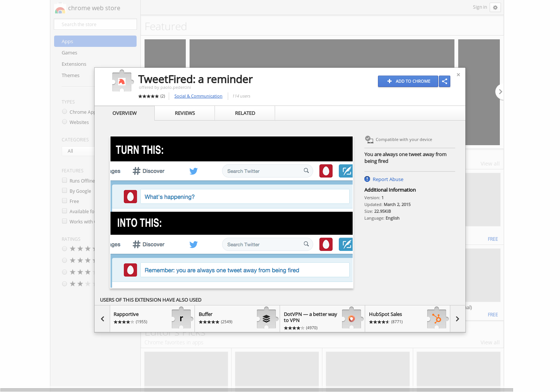Image resolution: width=560 pixels, height=392 pixels.
Task: Select Apps in the sidebar
Action: 95,41
